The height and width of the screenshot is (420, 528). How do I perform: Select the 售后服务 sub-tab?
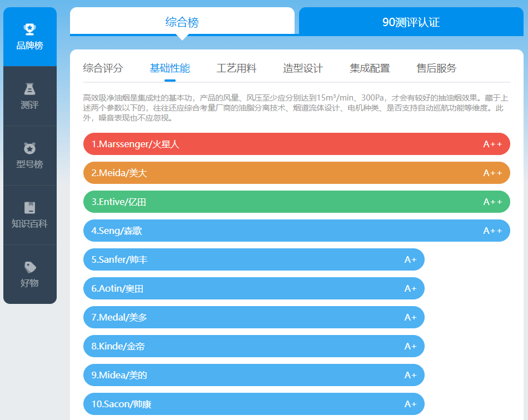coord(436,68)
